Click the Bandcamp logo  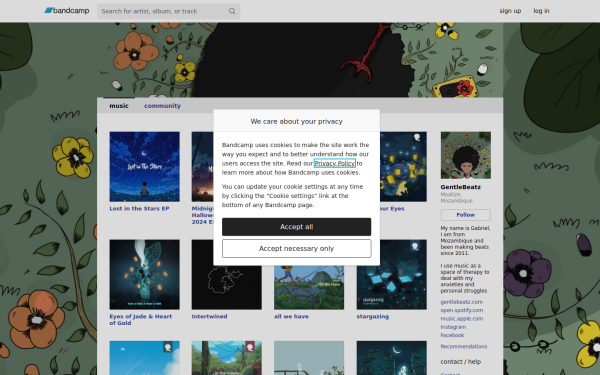point(67,11)
